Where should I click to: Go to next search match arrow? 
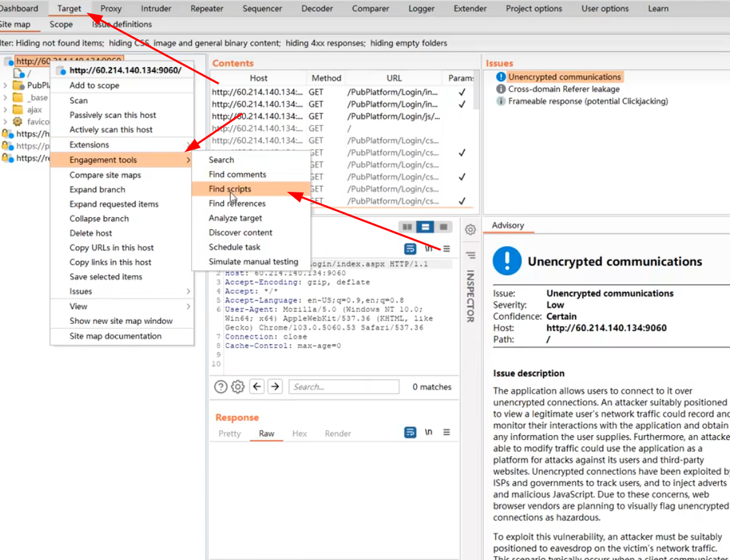[275, 386]
